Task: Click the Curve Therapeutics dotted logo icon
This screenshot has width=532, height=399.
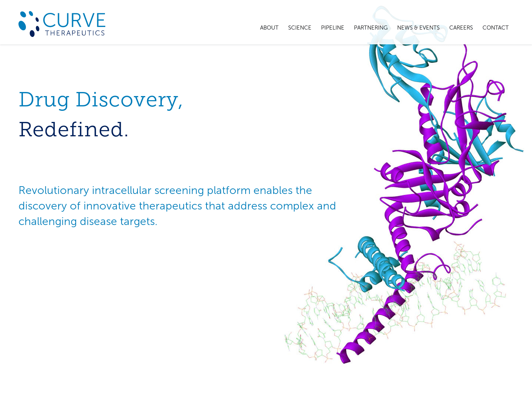Action: click(x=29, y=24)
